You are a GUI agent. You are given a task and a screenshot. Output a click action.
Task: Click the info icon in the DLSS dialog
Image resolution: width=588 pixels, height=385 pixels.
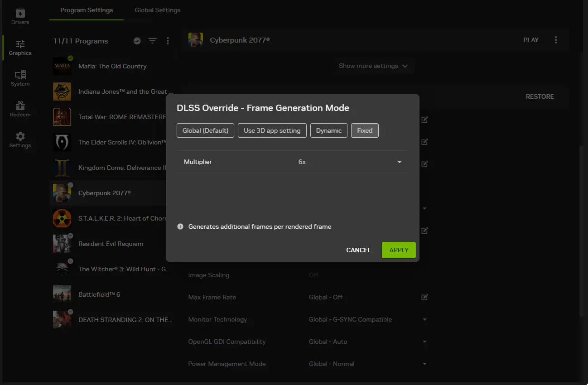point(180,226)
